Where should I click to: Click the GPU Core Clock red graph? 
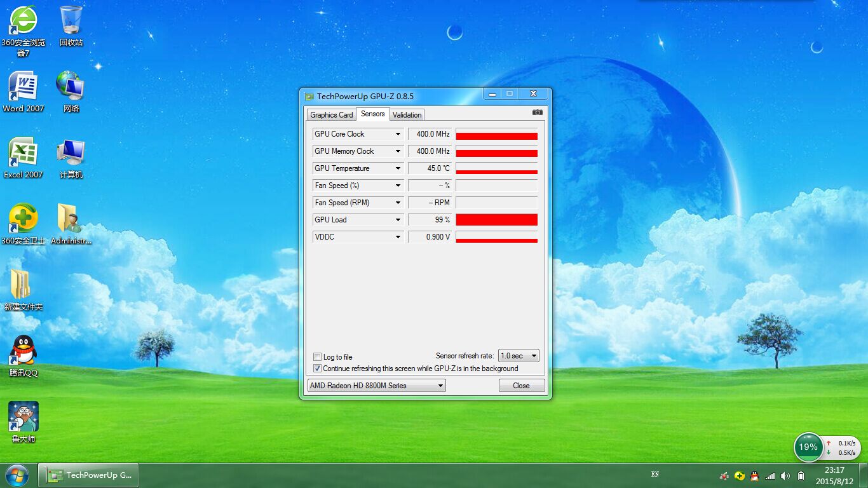[x=497, y=134]
